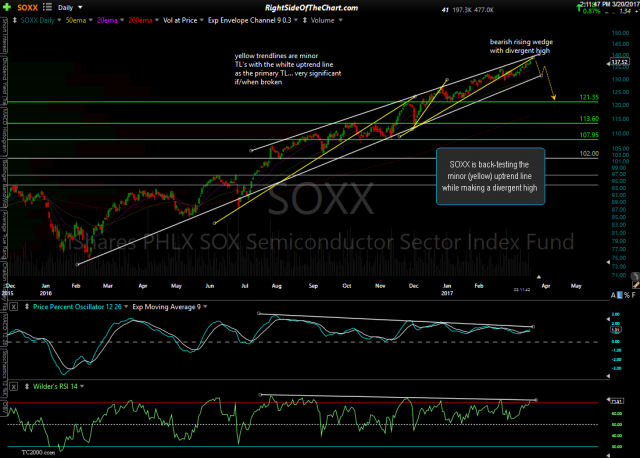
Task: Click the SOXX is back-testing text box
Action: pyautogui.click(x=490, y=176)
